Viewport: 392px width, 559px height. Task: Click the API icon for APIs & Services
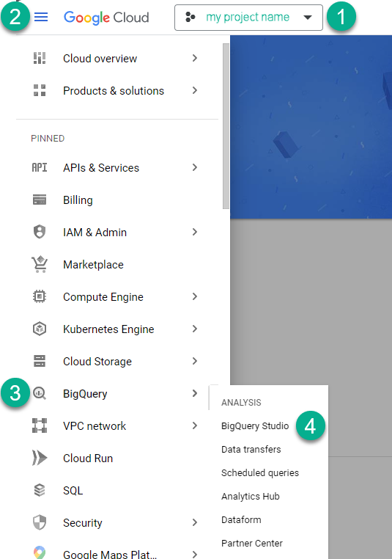tap(40, 167)
